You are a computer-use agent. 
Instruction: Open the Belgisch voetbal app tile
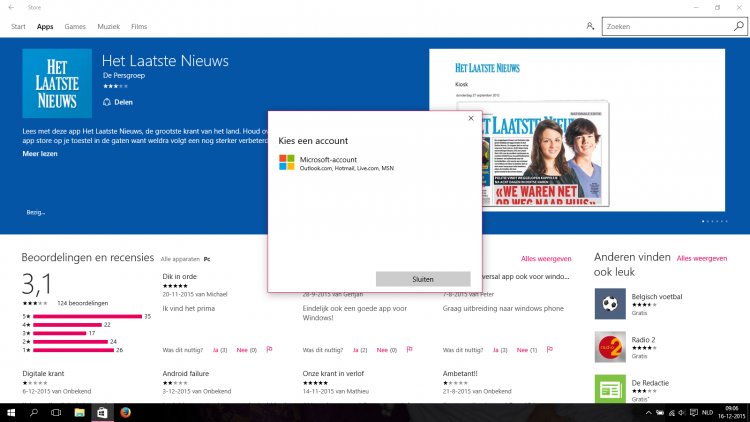(x=609, y=302)
